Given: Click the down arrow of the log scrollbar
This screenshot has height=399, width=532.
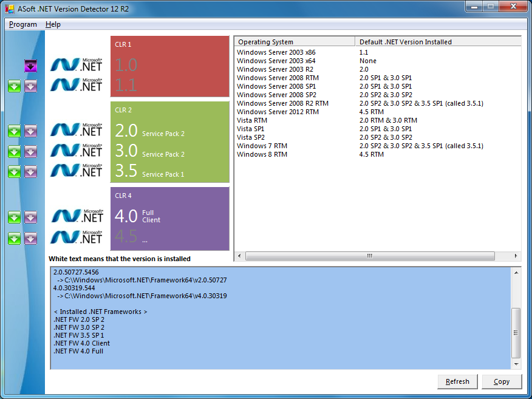Looking at the screenshot, I should click(516, 364).
